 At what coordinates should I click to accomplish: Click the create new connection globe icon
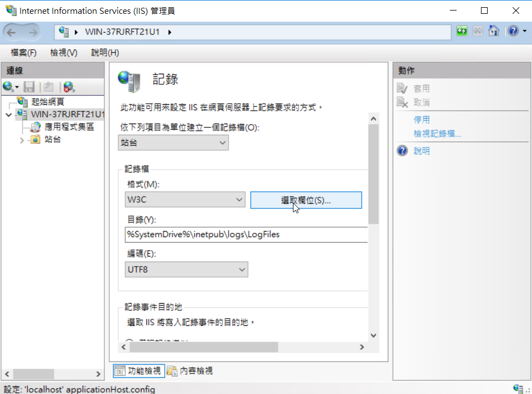click(x=8, y=87)
